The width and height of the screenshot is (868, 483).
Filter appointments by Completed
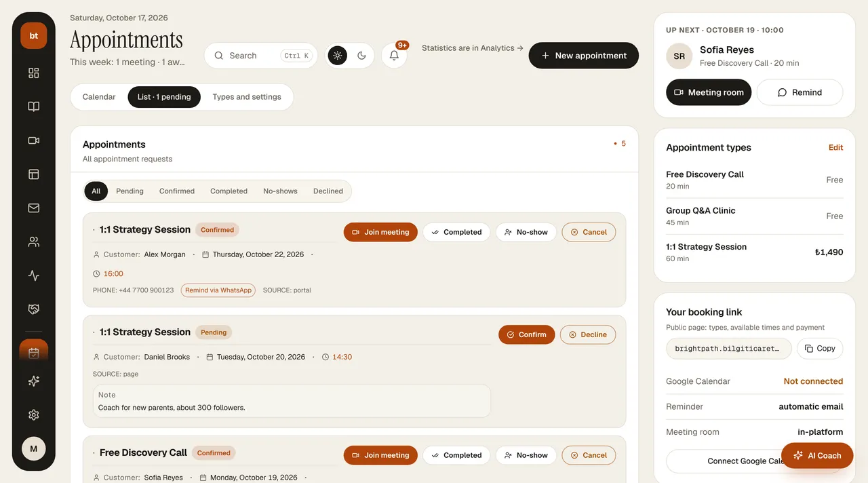click(x=229, y=191)
